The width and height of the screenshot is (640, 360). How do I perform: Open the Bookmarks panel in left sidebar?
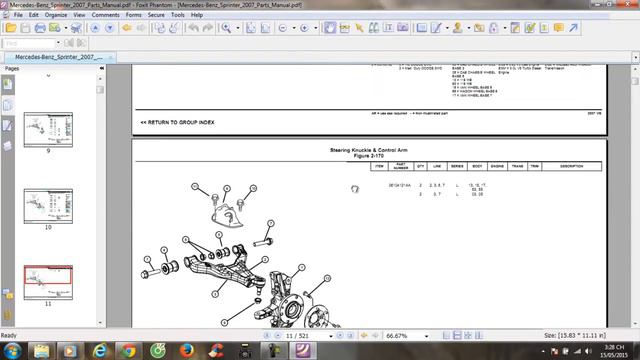click(8, 85)
